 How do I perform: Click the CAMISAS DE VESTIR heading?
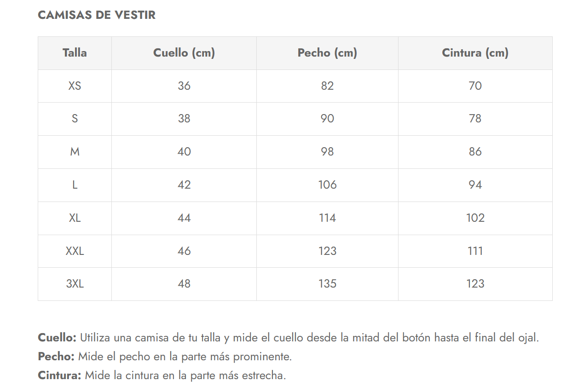pos(97,15)
